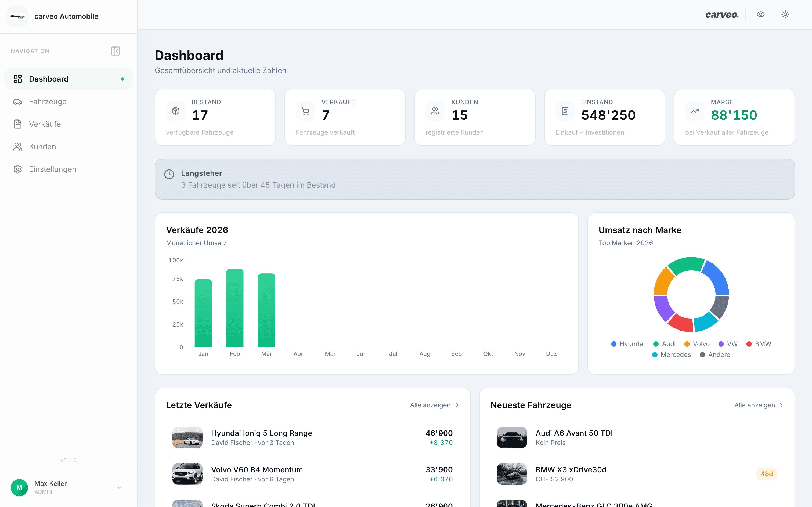
Task: Click the Kunden 15 stat card
Action: point(475,117)
